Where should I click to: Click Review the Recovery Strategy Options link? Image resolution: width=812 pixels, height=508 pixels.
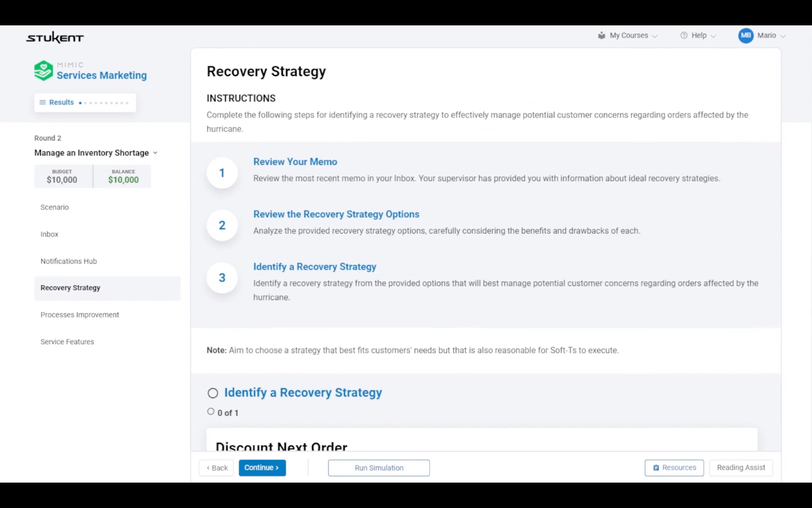tap(336, 214)
